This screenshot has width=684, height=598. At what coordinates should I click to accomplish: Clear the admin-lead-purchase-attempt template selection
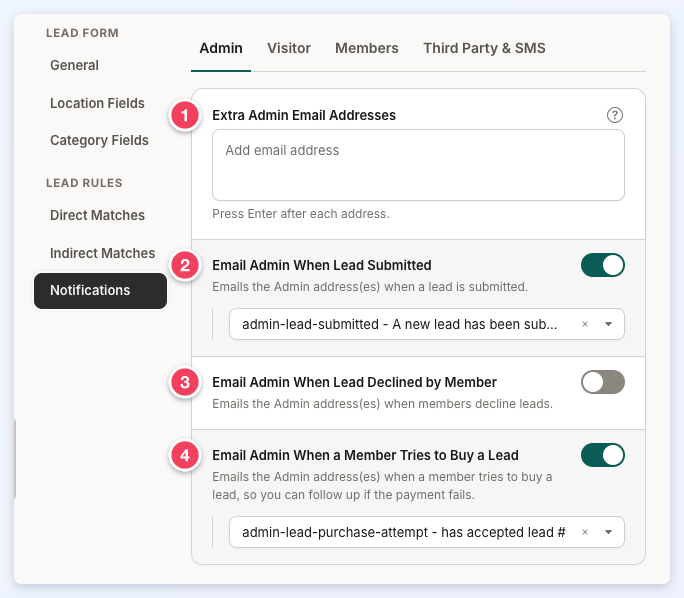pyautogui.click(x=585, y=532)
